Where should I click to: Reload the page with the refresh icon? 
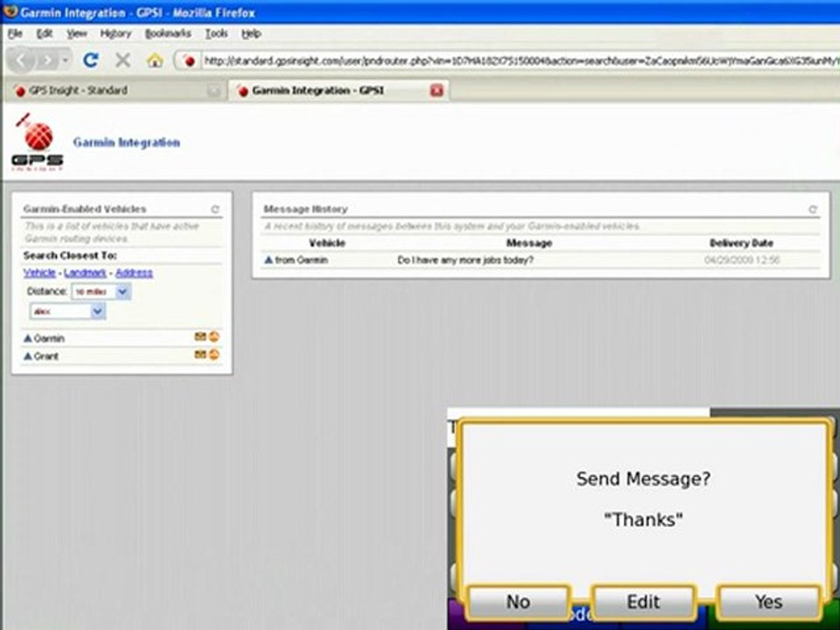(90, 60)
